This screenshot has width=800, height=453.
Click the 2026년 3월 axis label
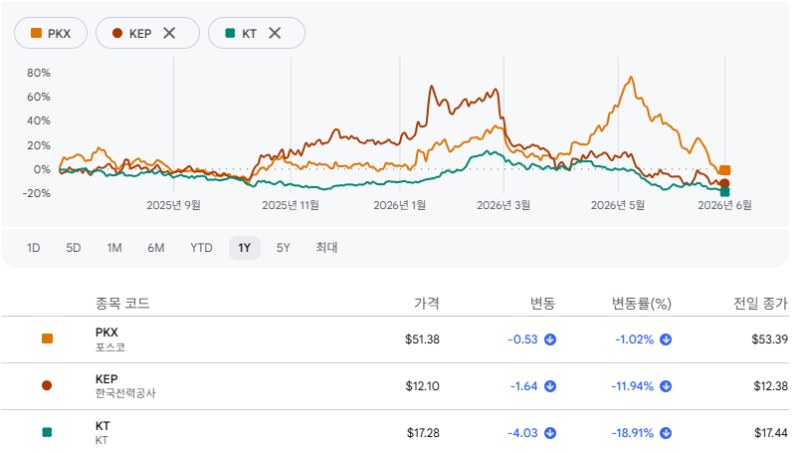pos(504,205)
